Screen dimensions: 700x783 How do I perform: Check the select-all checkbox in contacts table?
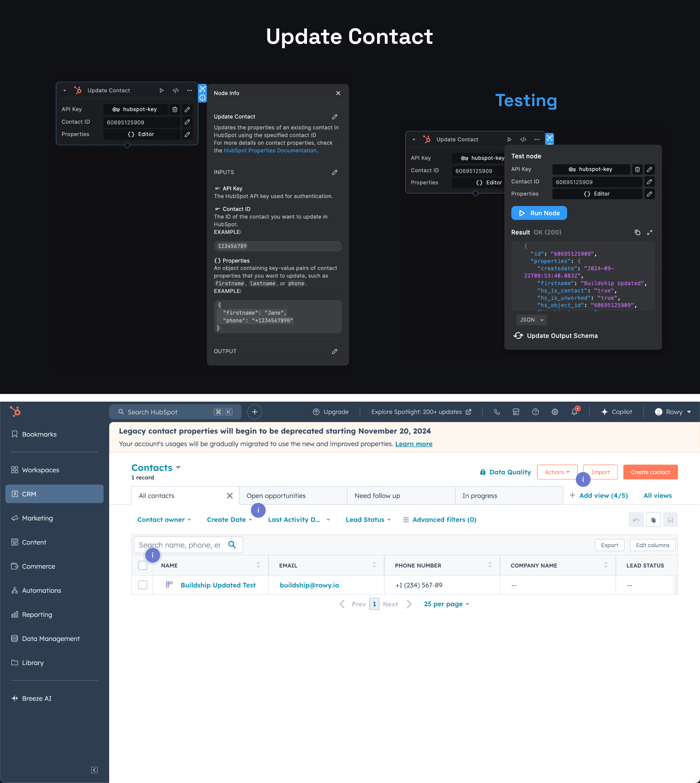tap(142, 565)
